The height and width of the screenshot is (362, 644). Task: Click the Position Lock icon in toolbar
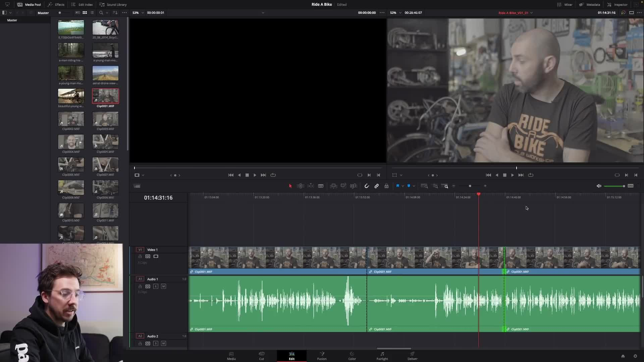386,186
